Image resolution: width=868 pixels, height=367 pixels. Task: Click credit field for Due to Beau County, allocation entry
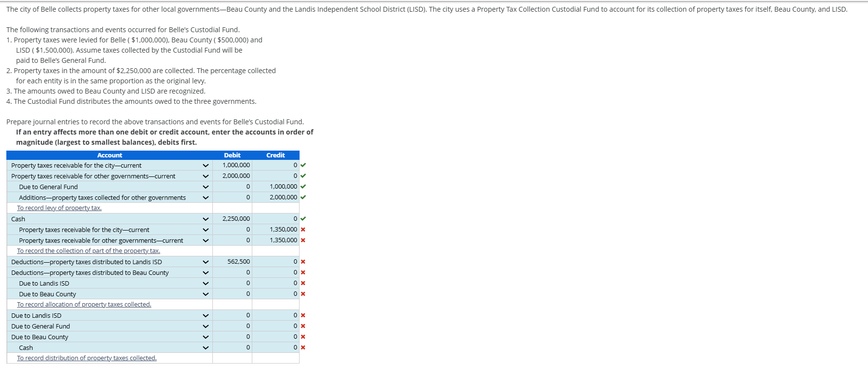coord(276,294)
